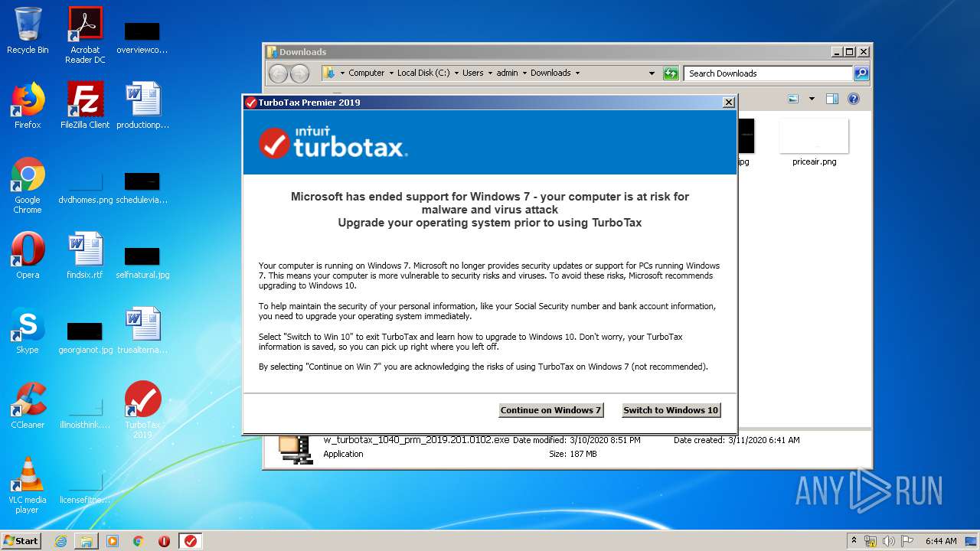Open the Explorer help icon
The height and width of the screenshot is (551, 980).
pyautogui.click(x=854, y=99)
